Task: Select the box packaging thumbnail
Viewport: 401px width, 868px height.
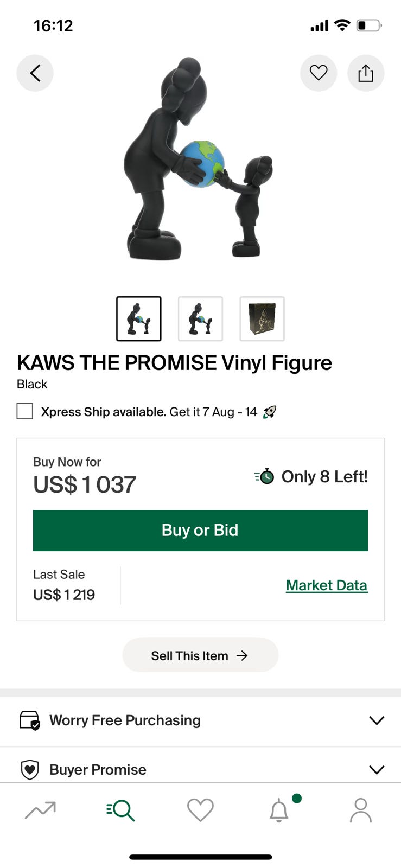Action: (x=262, y=319)
